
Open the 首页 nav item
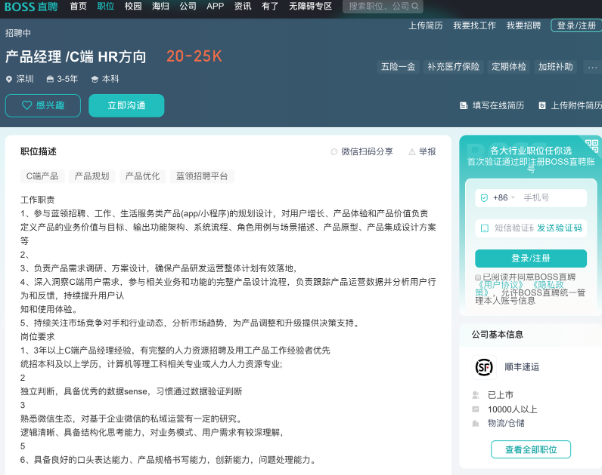tap(78, 6)
